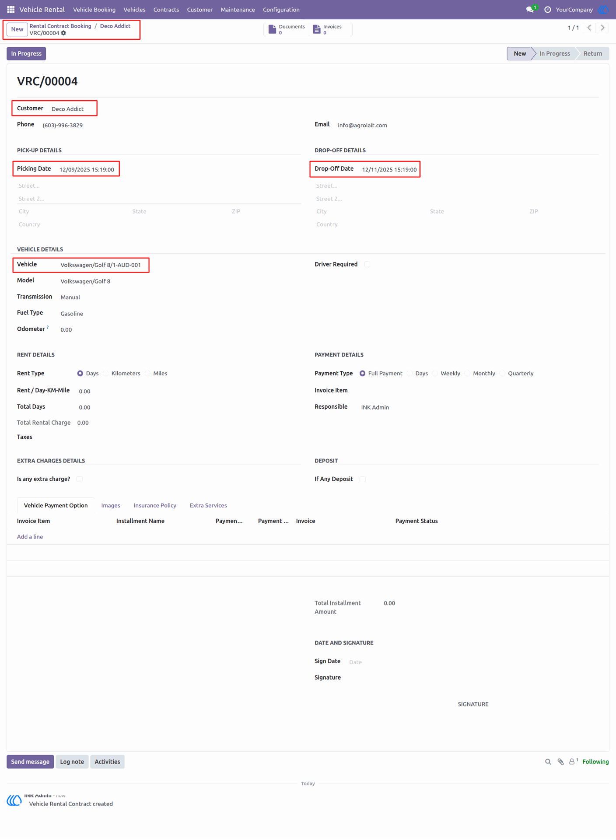The image size is (616, 840).
Task: Open the Taxes selection field
Action: point(188,437)
